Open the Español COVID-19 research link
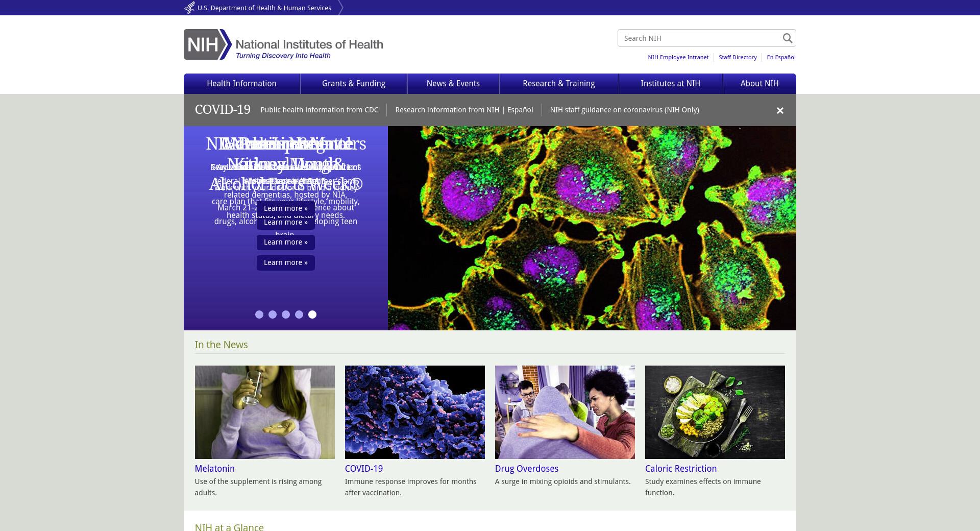 520,110
